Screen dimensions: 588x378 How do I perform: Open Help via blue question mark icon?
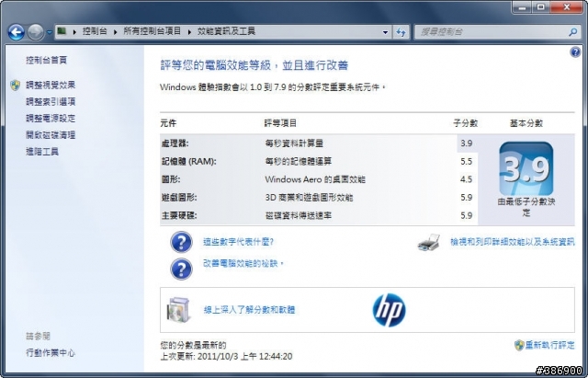(x=575, y=52)
